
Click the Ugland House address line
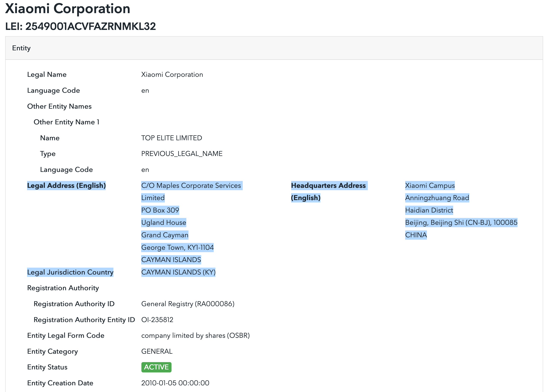(164, 222)
